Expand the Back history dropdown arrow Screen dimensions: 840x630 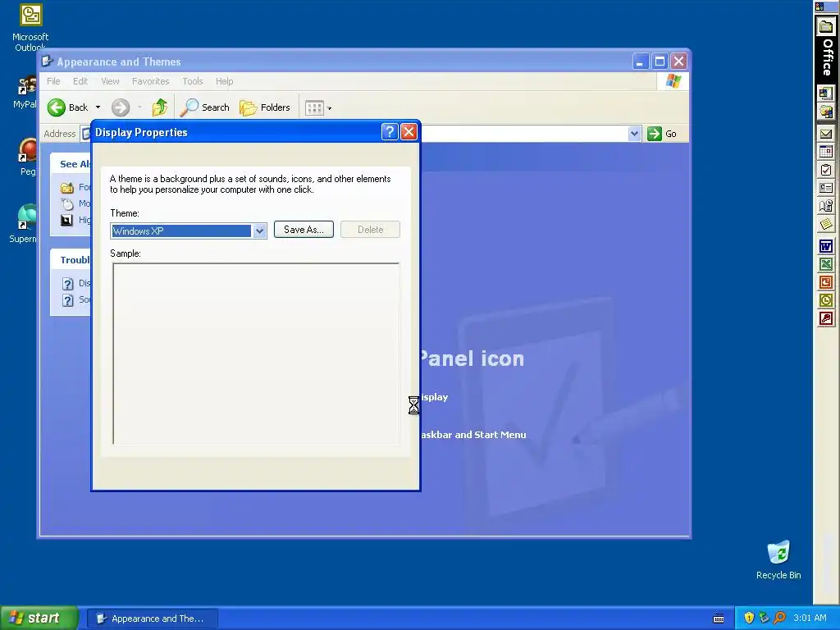tap(98, 107)
